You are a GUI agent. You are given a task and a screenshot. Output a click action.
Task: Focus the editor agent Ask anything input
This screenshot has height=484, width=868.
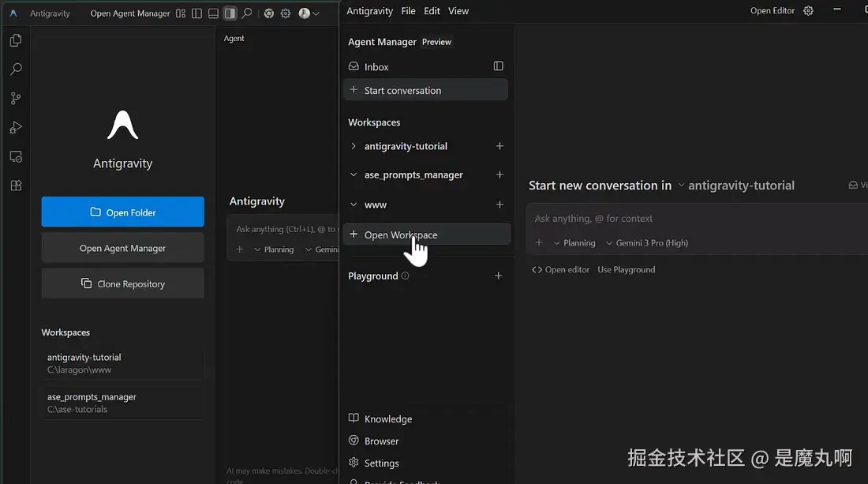tap(286, 229)
